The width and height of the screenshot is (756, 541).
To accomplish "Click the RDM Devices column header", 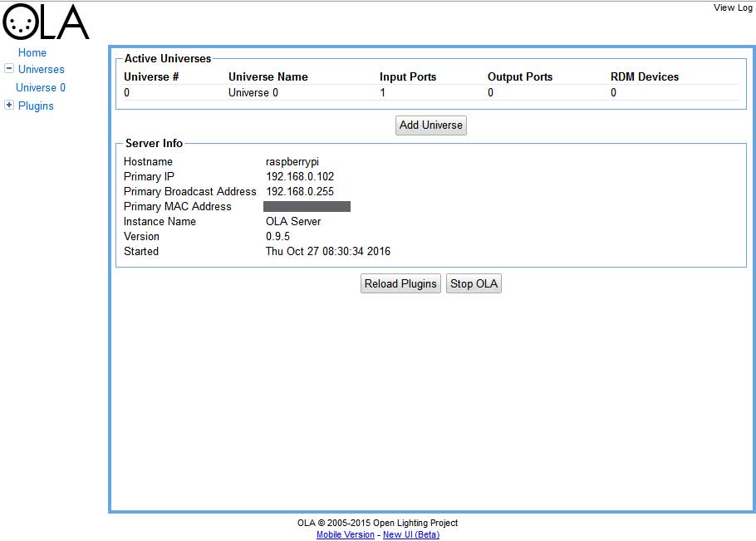I will pyautogui.click(x=644, y=77).
